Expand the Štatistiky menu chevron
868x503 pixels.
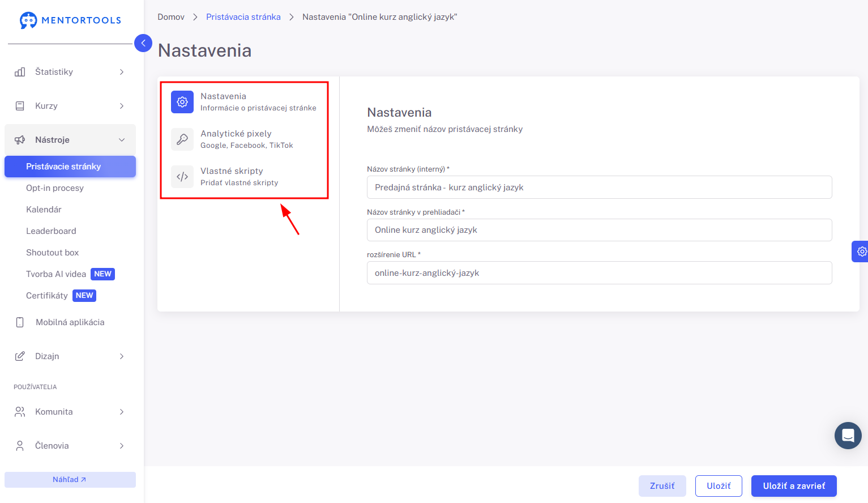pos(122,72)
